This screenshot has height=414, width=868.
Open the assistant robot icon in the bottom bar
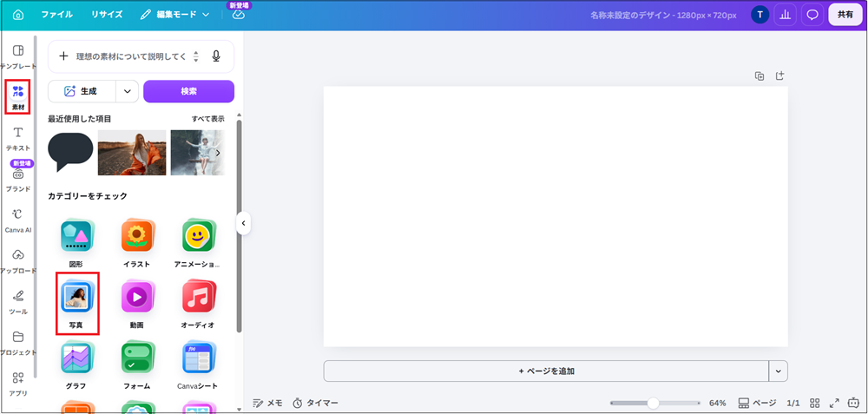[x=853, y=403]
